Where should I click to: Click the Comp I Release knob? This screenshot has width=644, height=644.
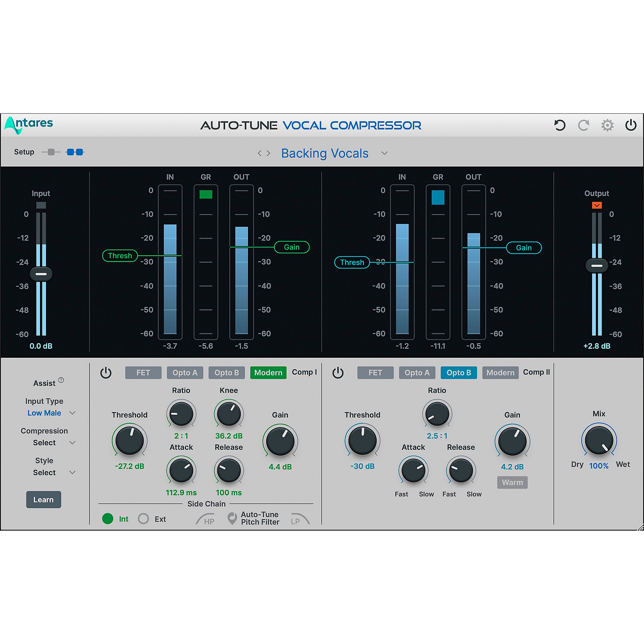pos(229,470)
